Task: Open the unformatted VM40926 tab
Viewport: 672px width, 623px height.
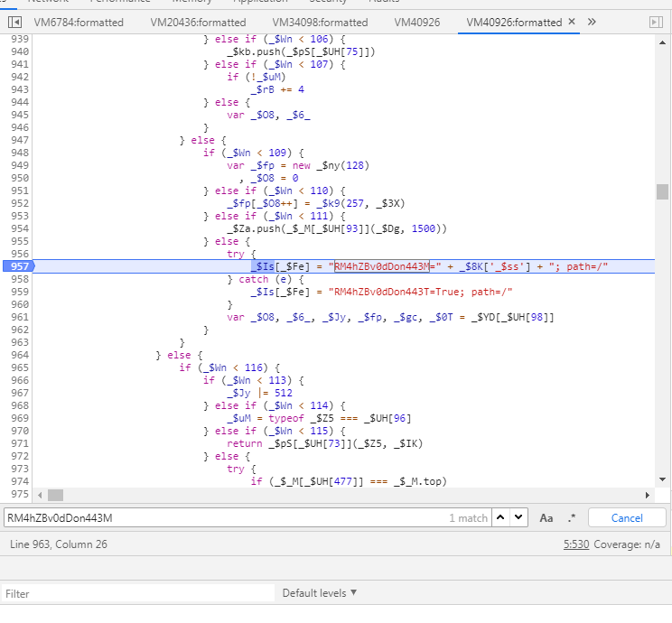Action: click(417, 22)
